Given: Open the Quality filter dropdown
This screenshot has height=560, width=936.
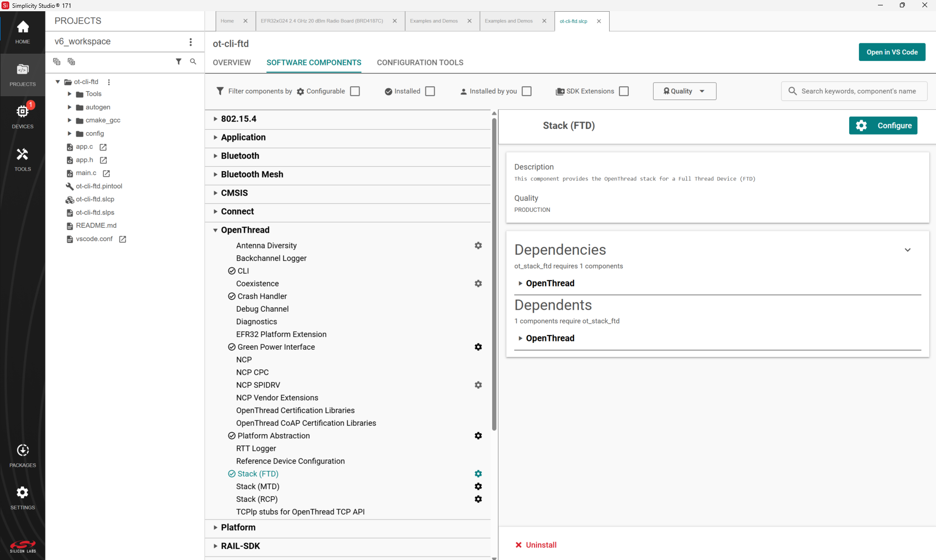Looking at the screenshot, I should [x=684, y=91].
